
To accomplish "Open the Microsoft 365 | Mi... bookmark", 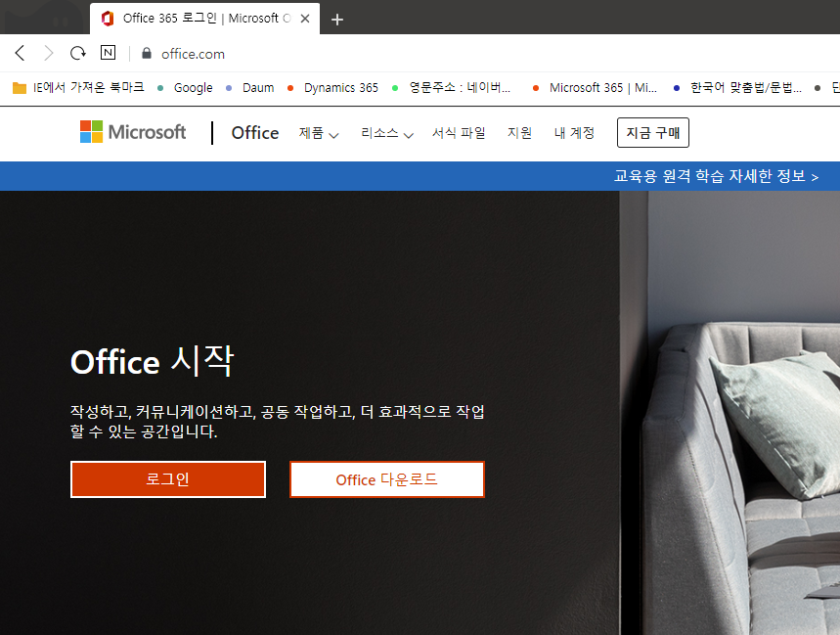I will point(595,88).
